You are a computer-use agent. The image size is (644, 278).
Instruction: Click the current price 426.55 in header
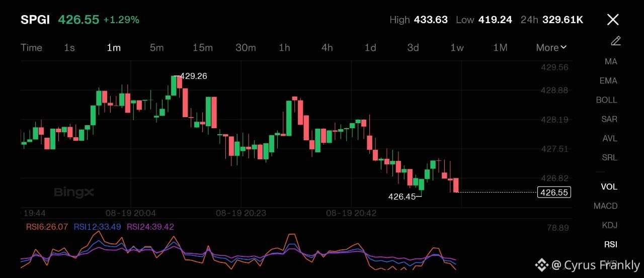click(78, 20)
